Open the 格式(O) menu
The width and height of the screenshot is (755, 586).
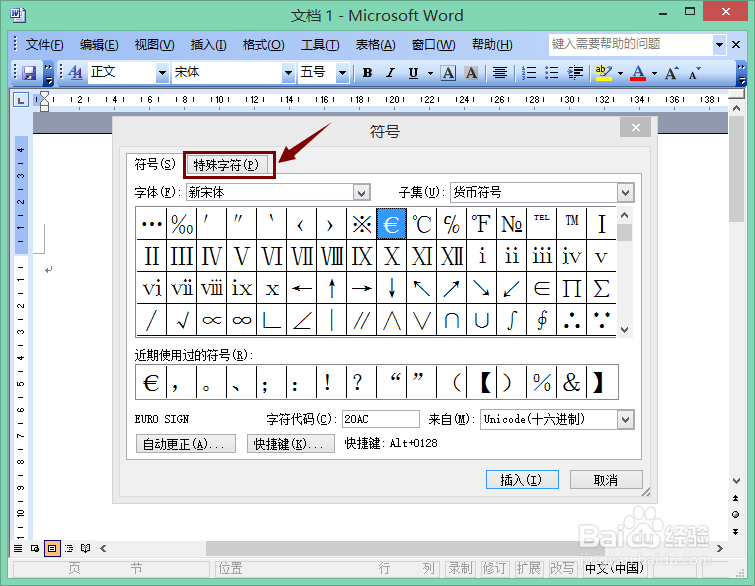pos(263,45)
